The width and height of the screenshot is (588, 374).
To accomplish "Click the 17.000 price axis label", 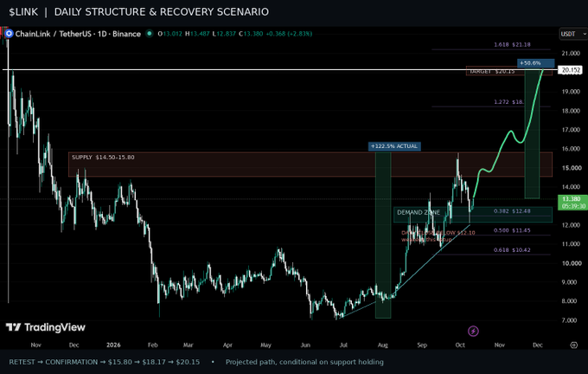I will pyautogui.click(x=571, y=130).
